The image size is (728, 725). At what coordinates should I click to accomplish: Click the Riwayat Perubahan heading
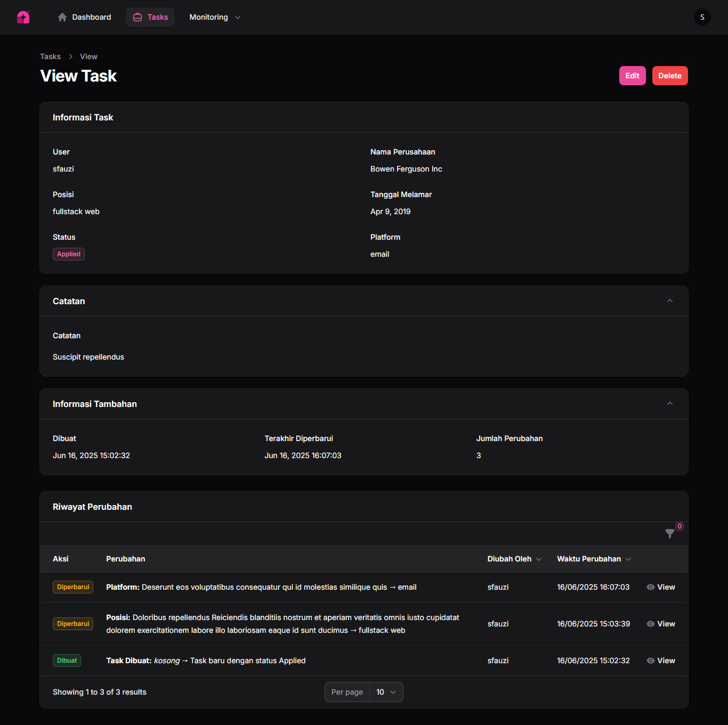click(92, 507)
